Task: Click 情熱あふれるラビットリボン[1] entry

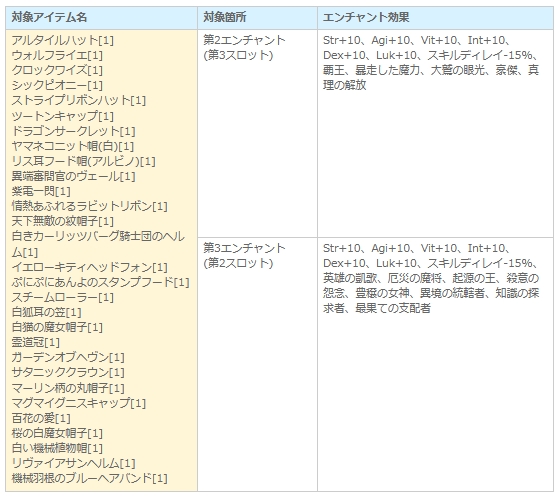Action: pos(89,206)
